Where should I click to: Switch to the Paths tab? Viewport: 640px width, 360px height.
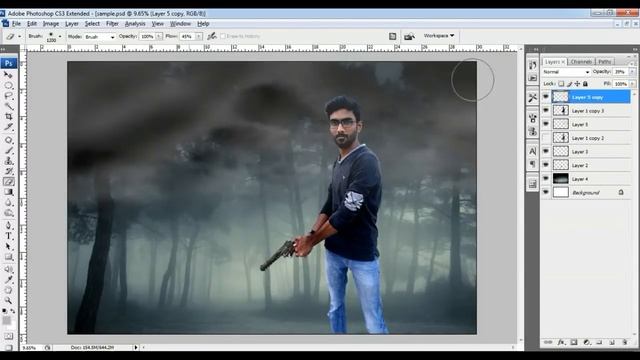(x=605, y=62)
